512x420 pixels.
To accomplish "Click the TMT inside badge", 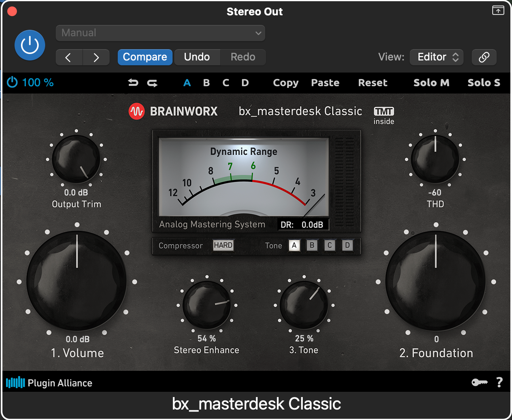I will pyautogui.click(x=384, y=116).
